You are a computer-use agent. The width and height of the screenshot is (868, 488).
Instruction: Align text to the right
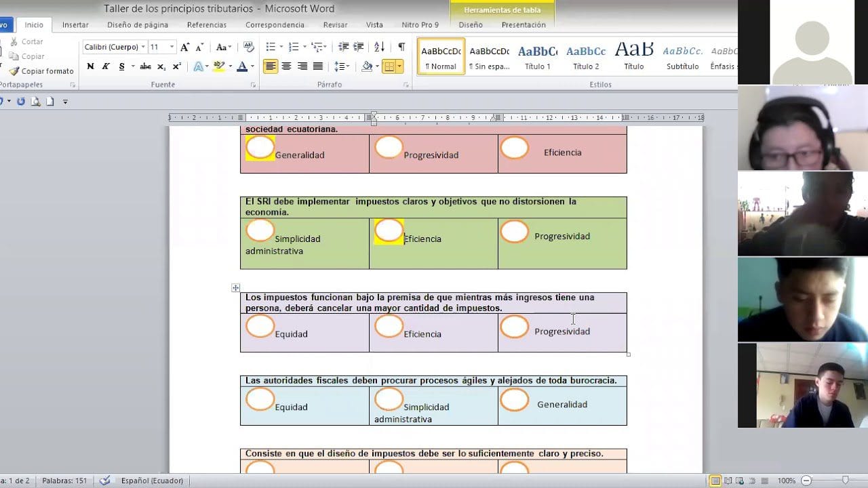point(302,66)
